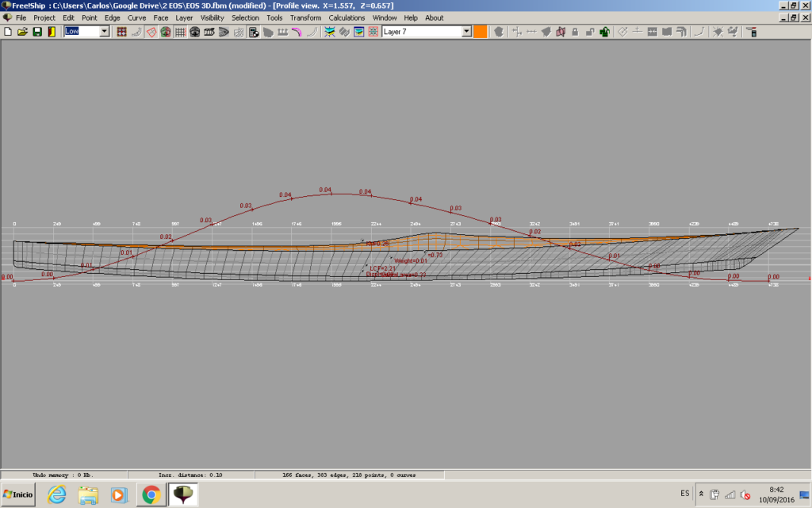Image resolution: width=812 pixels, height=508 pixels.
Task: Open the Calculations menu
Action: pos(347,17)
